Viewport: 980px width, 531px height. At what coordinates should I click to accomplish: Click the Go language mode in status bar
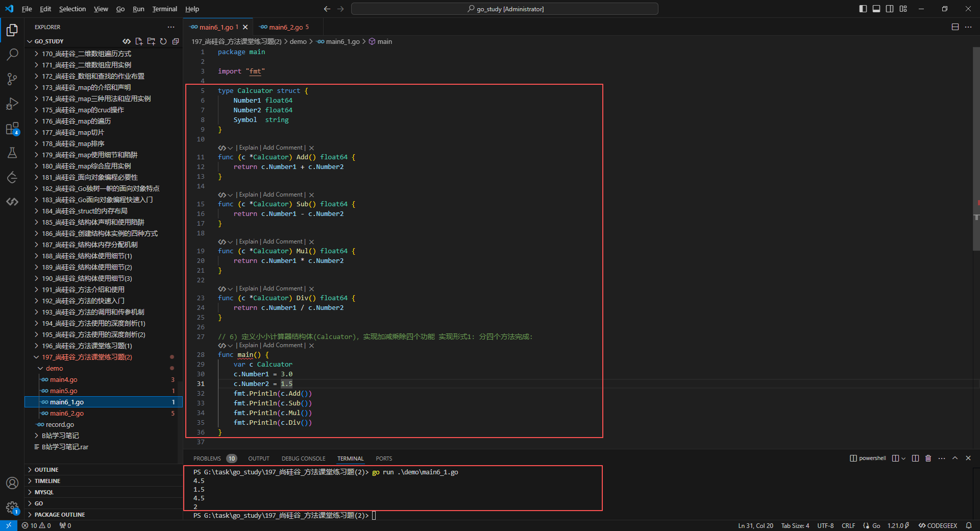pyautogui.click(x=876, y=525)
